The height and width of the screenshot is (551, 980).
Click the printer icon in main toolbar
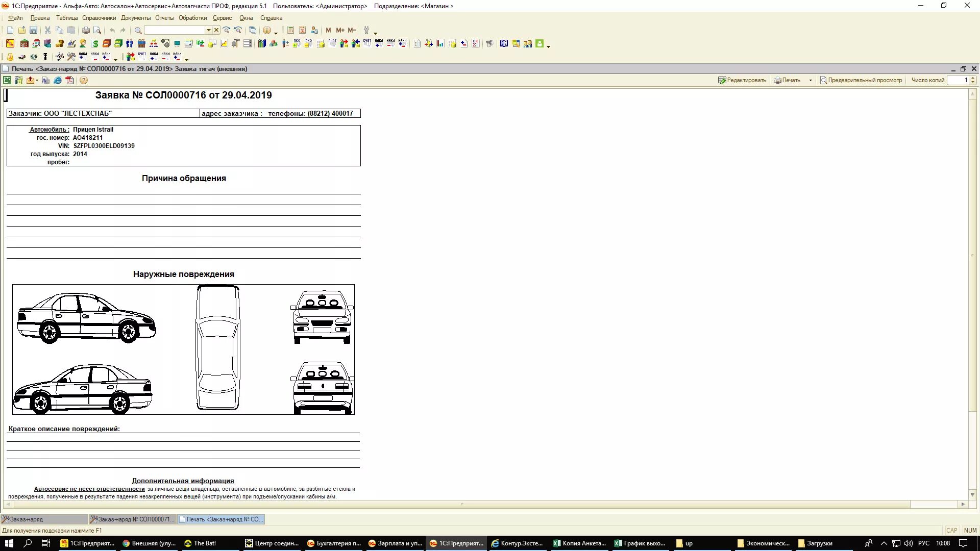[86, 30]
